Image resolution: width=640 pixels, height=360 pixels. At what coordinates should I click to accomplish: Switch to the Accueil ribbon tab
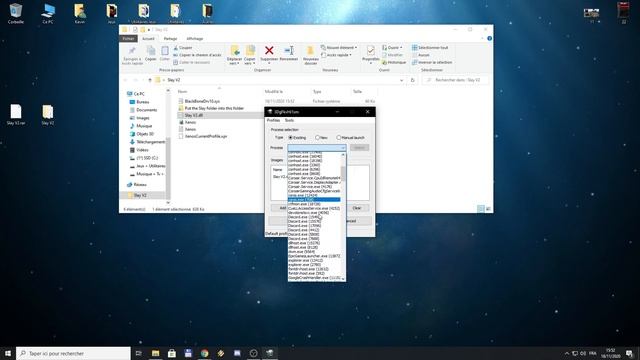point(148,38)
